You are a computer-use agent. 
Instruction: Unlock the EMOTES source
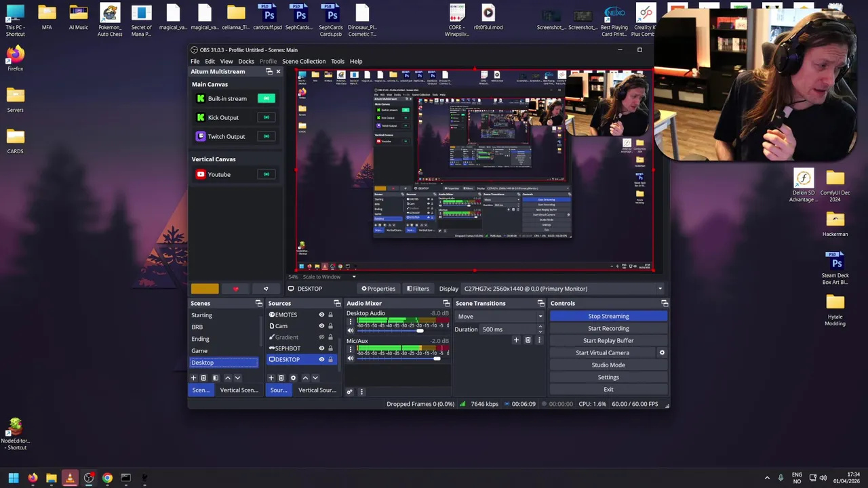(x=330, y=314)
